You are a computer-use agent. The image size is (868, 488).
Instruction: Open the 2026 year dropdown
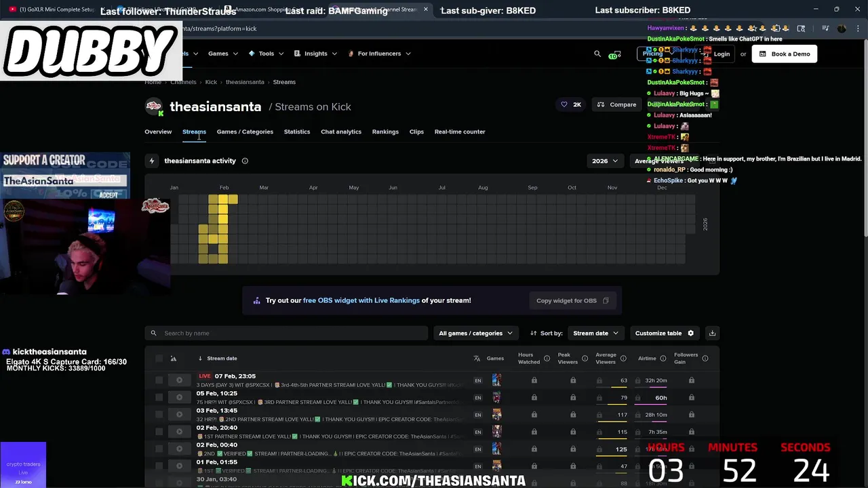[x=605, y=161]
